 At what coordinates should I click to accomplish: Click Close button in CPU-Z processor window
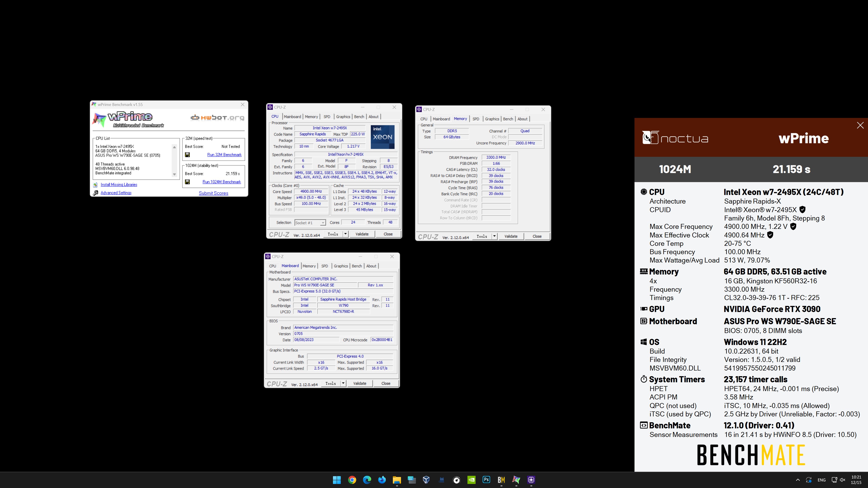coord(388,234)
